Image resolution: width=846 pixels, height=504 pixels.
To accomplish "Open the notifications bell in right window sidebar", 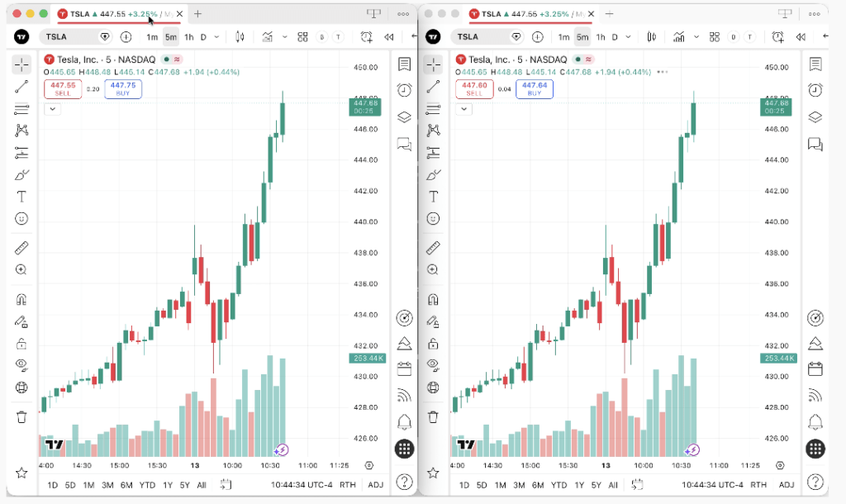I will click(815, 422).
